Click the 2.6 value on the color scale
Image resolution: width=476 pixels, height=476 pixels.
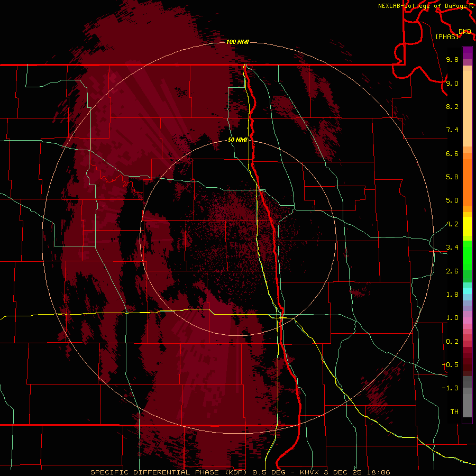click(452, 271)
